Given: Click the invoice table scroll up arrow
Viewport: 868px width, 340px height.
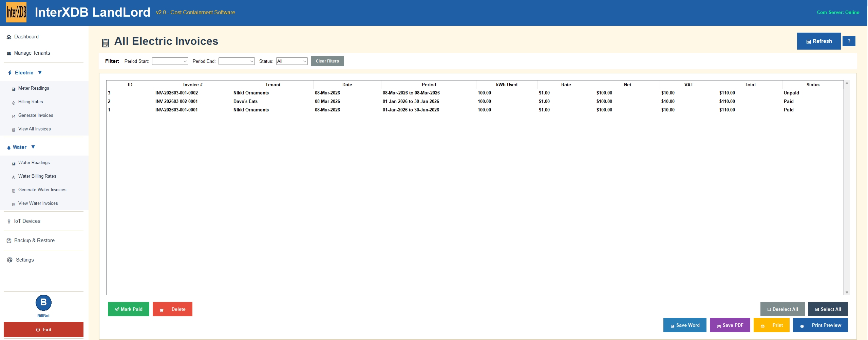Looking at the screenshot, I should click(847, 83).
